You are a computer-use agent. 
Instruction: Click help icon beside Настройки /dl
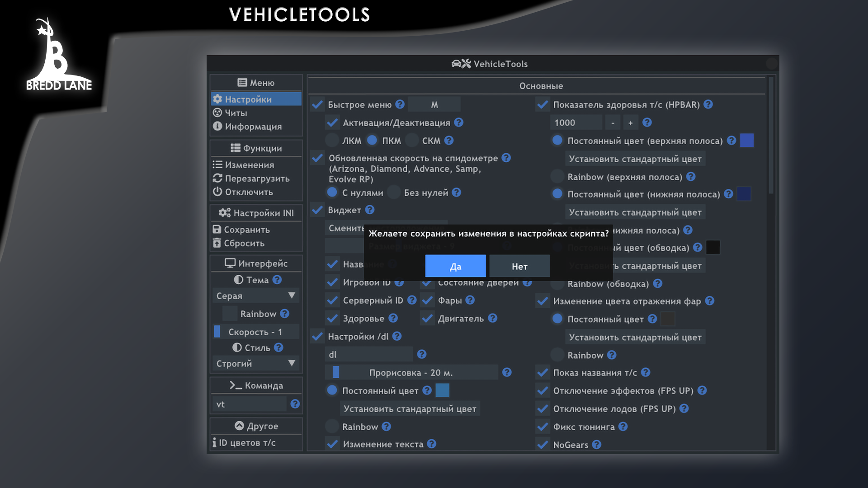[396, 336]
